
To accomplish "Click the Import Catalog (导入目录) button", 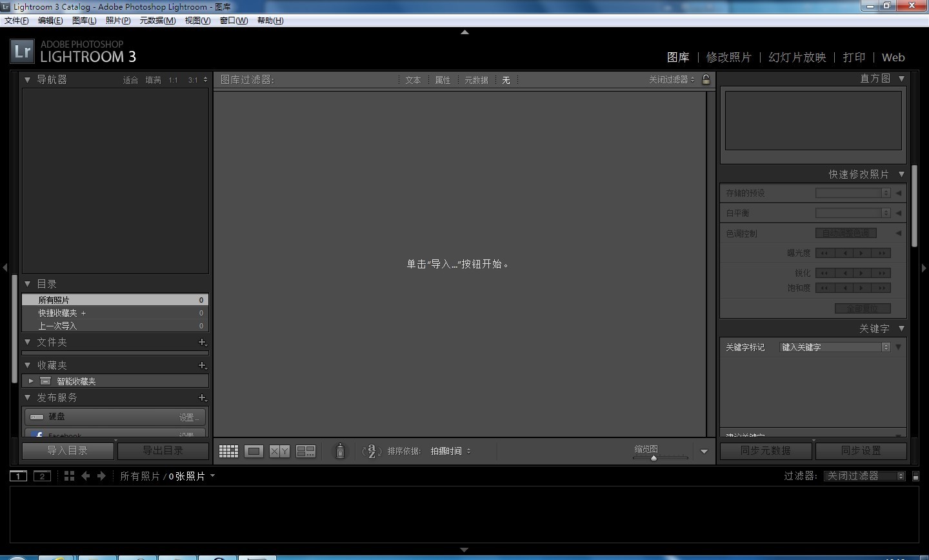I will tap(68, 450).
